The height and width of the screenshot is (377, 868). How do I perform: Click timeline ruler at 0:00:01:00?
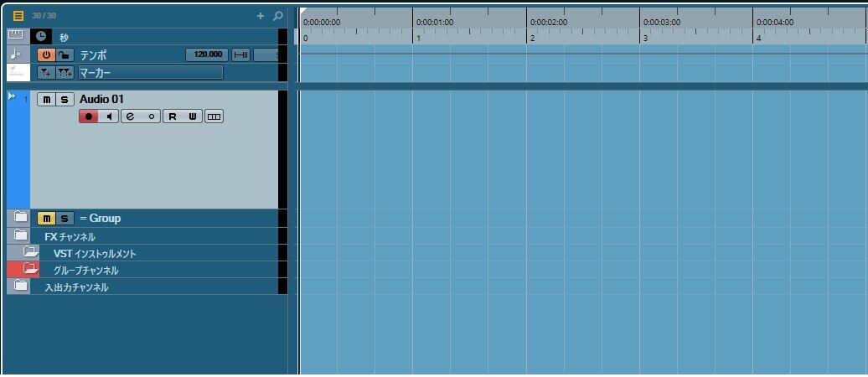click(x=435, y=23)
